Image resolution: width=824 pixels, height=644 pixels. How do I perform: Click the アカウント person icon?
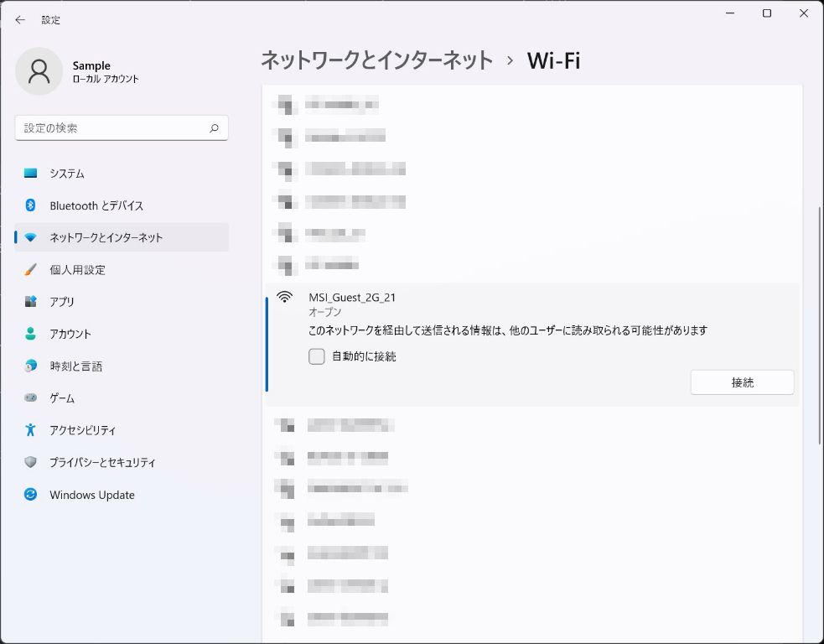point(30,334)
